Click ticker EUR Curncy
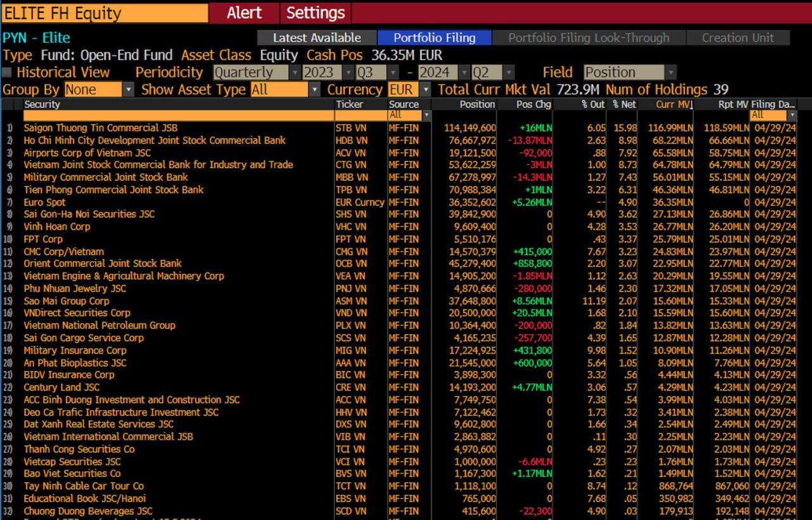The height and width of the screenshot is (520, 812). [360, 202]
